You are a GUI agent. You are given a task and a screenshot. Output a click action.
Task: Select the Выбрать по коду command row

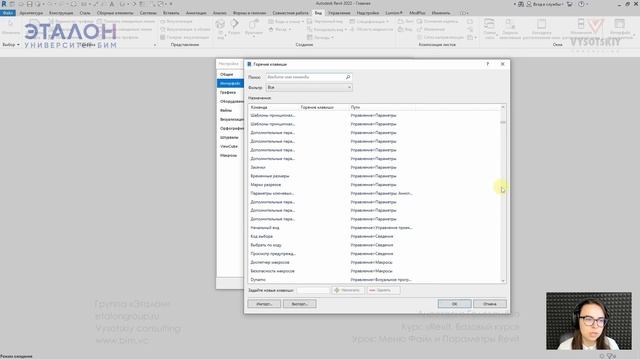click(374, 245)
